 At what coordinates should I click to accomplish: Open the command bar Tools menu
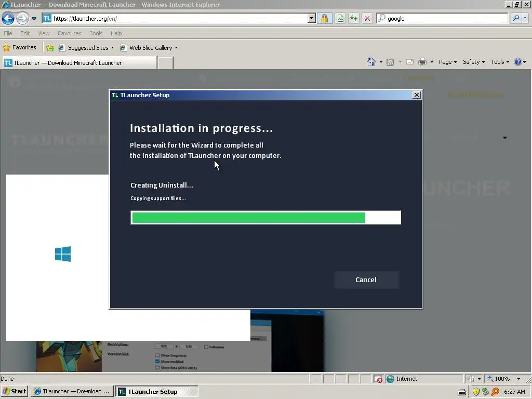500,62
